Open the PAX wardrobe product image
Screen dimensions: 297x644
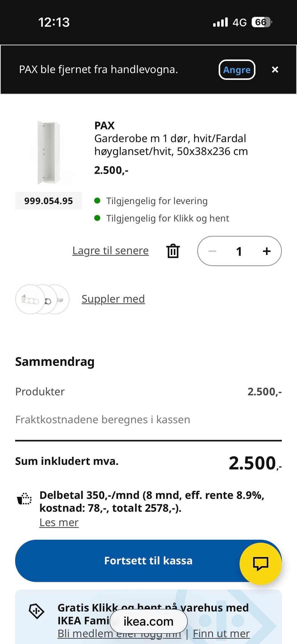pyautogui.click(x=49, y=153)
